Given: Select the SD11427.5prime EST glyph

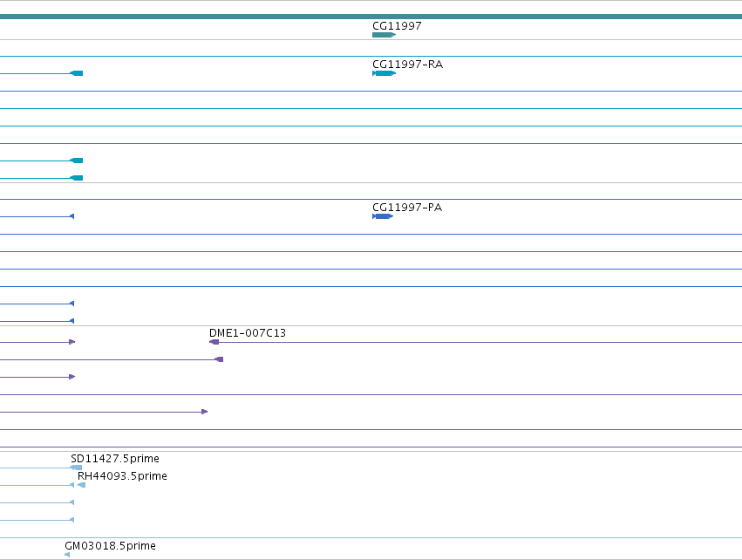Looking at the screenshot, I should tap(76, 468).
